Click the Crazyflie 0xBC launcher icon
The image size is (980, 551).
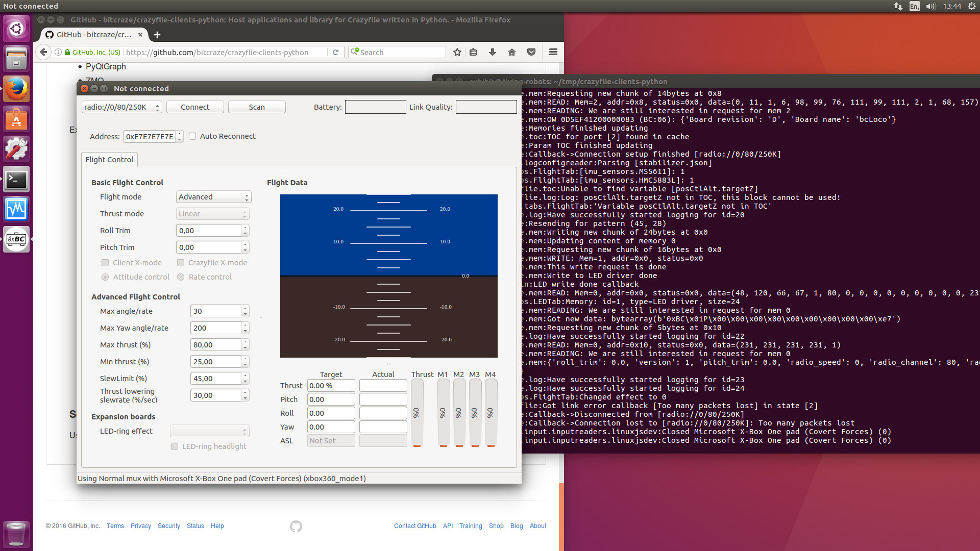(x=16, y=239)
